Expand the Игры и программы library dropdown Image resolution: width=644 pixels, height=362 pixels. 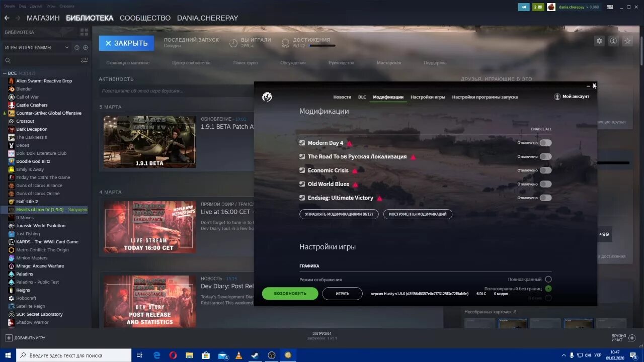pyautogui.click(x=37, y=48)
